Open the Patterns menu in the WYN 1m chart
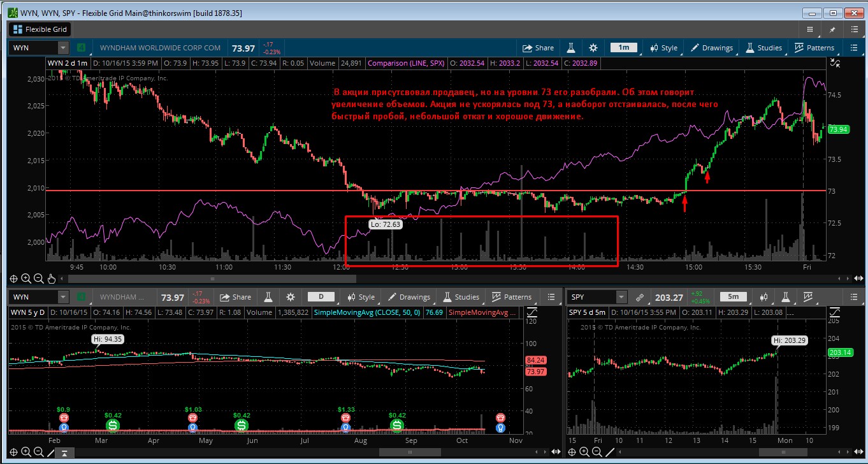 (814, 48)
